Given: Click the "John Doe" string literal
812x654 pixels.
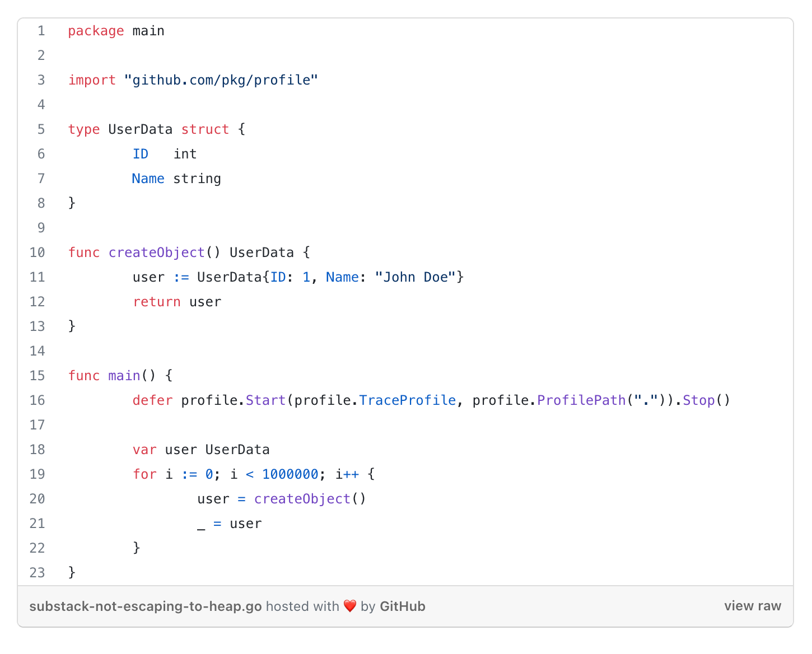Looking at the screenshot, I should click(415, 277).
